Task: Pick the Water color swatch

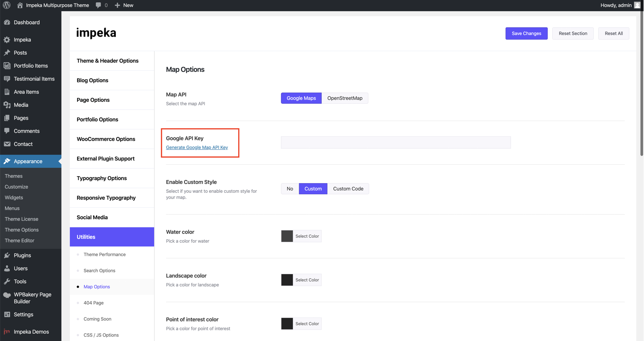Action: click(x=287, y=236)
